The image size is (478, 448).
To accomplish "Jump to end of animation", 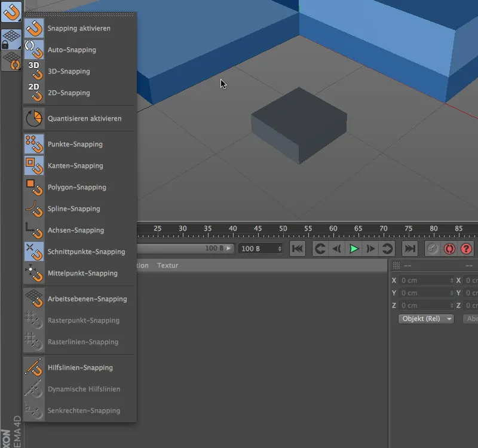I will (x=410, y=248).
